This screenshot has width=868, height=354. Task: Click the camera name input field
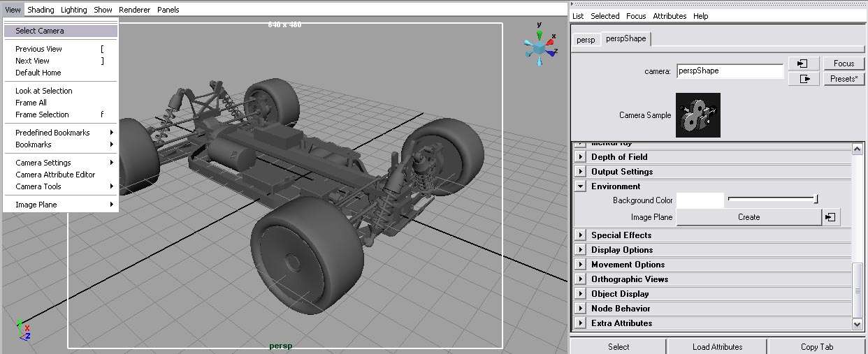click(x=730, y=71)
